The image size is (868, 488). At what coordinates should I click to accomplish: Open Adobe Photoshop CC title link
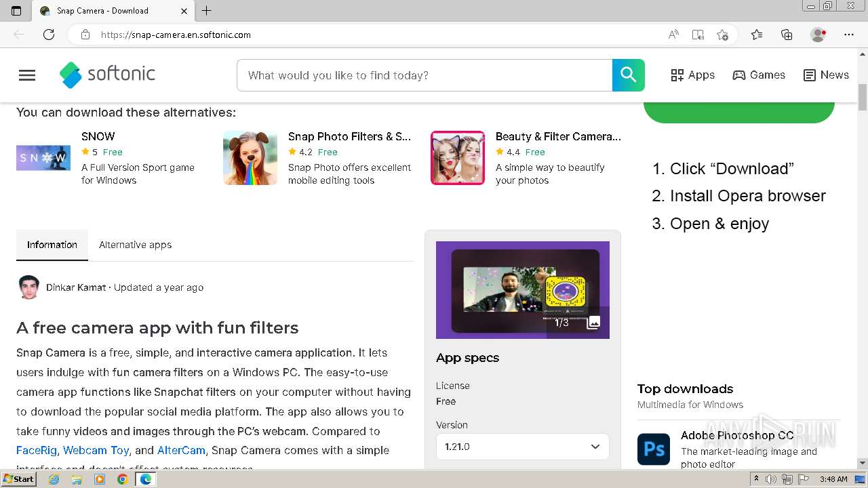[737, 435]
